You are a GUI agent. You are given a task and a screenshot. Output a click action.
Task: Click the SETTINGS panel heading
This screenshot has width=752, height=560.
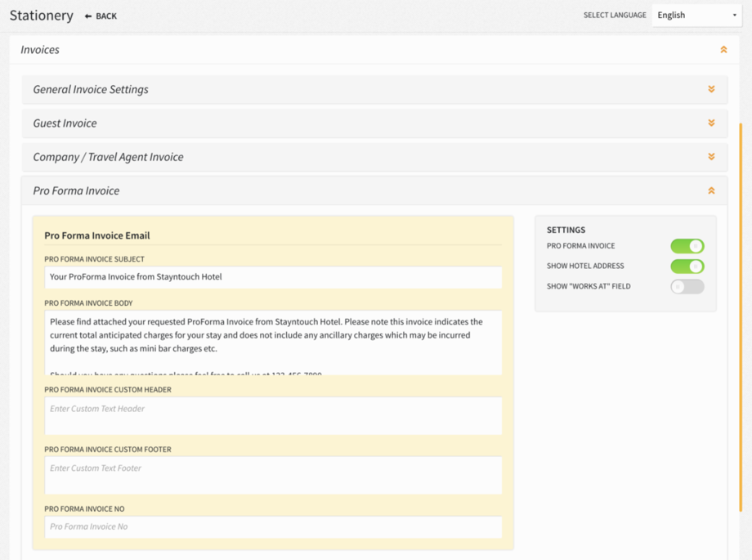[x=566, y=230]
